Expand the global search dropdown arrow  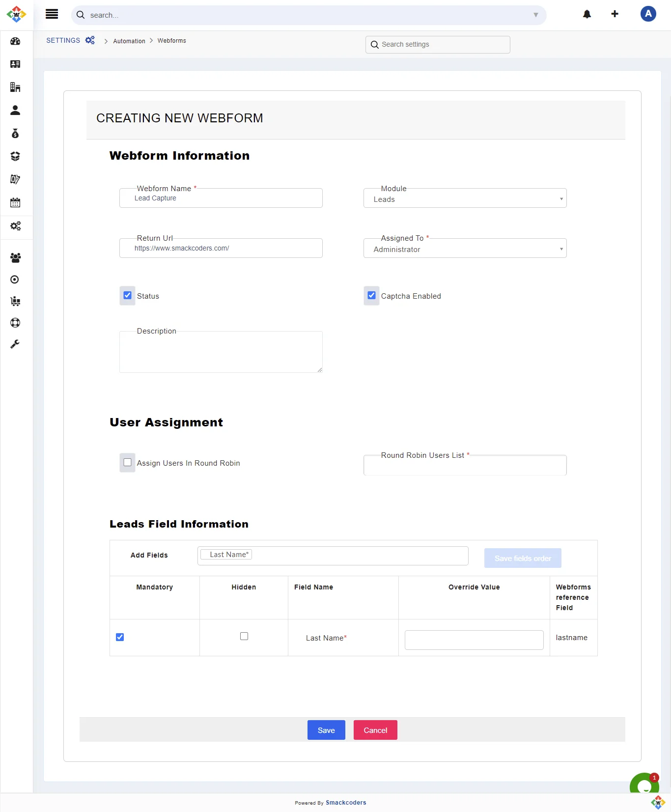pos(535,15)
